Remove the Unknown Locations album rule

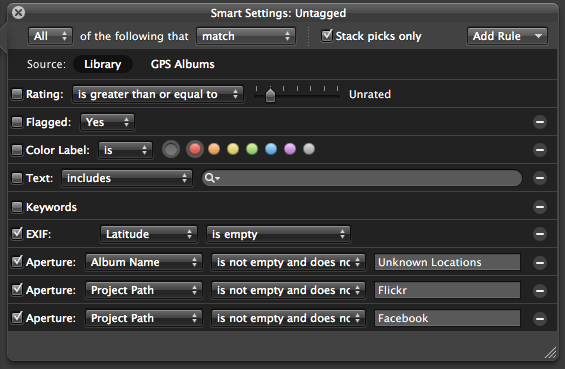pos(539,263)
